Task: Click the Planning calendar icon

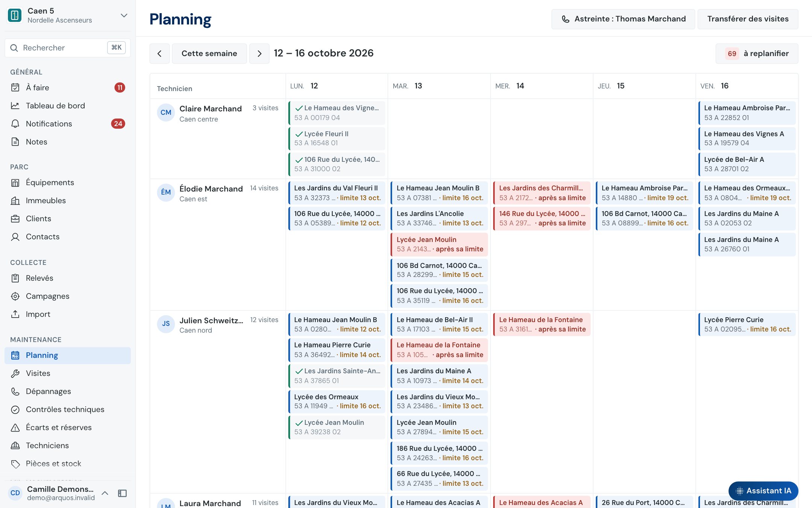Action: click(x=15, y=355)
